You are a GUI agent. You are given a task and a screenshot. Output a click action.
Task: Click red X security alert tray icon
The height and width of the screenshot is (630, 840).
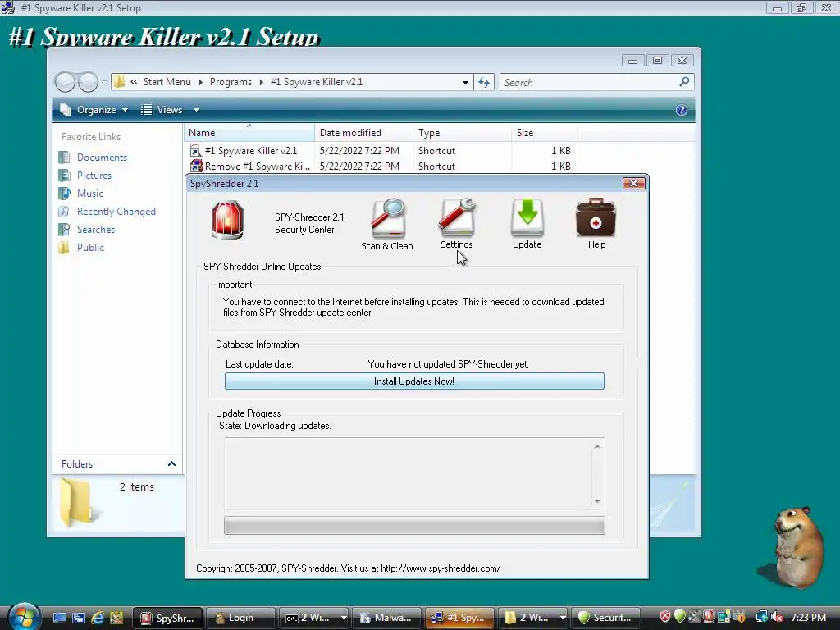point(664,617)
